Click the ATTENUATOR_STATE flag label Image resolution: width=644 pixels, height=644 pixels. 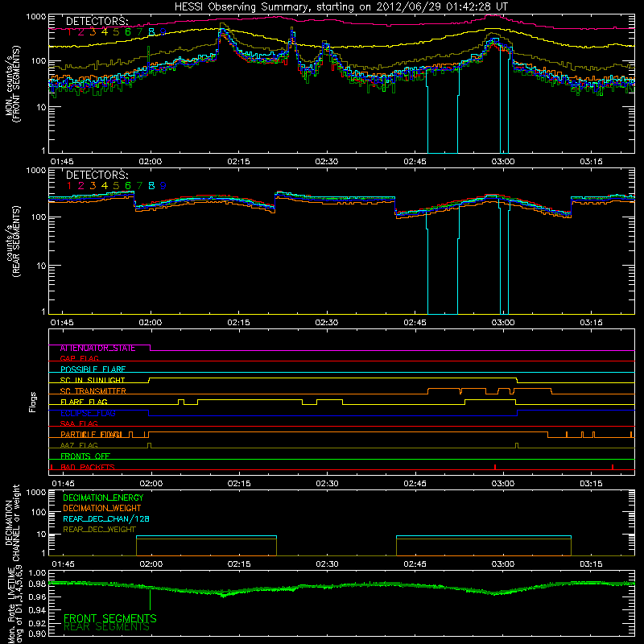(x=97, y=348)
